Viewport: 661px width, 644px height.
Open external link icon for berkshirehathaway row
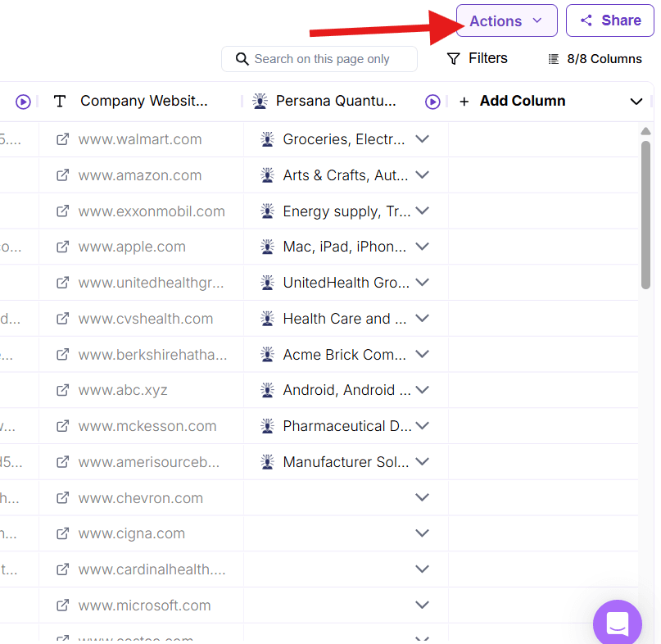tap(62, 354)
